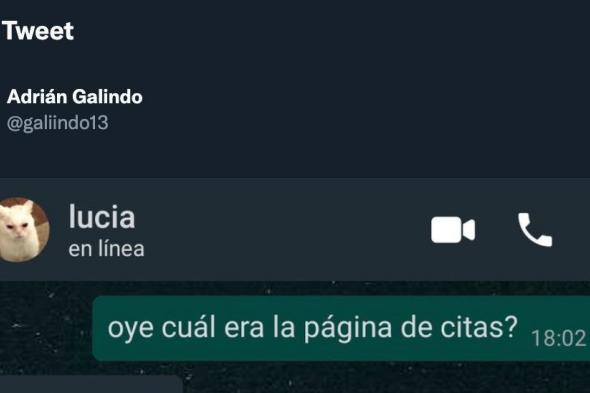Open lucia's white cat profile picture
590x393 pixels.
point(23,230)
